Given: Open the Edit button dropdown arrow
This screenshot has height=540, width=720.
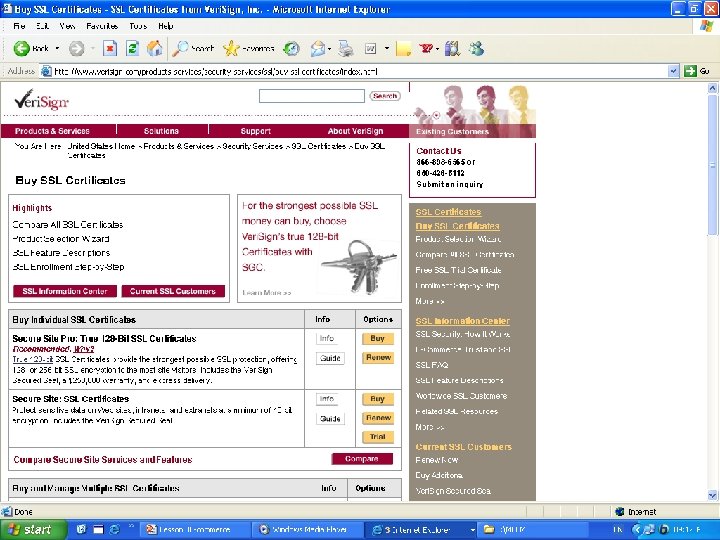Looking at the screenshot, I should pos(387,48).
